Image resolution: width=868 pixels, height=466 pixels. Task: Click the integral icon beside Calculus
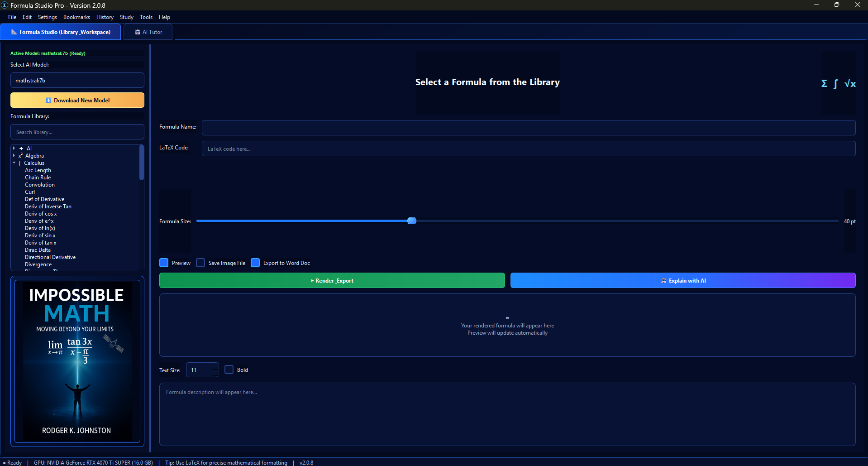20,163
